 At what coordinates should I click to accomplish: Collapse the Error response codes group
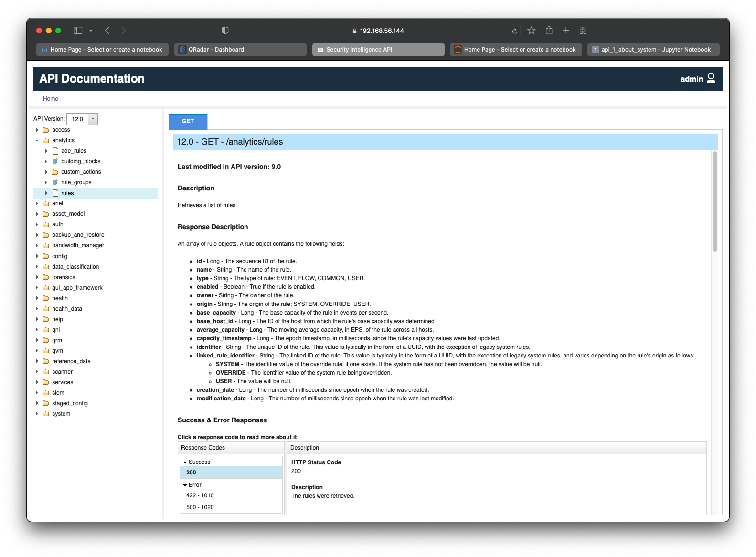185,485
